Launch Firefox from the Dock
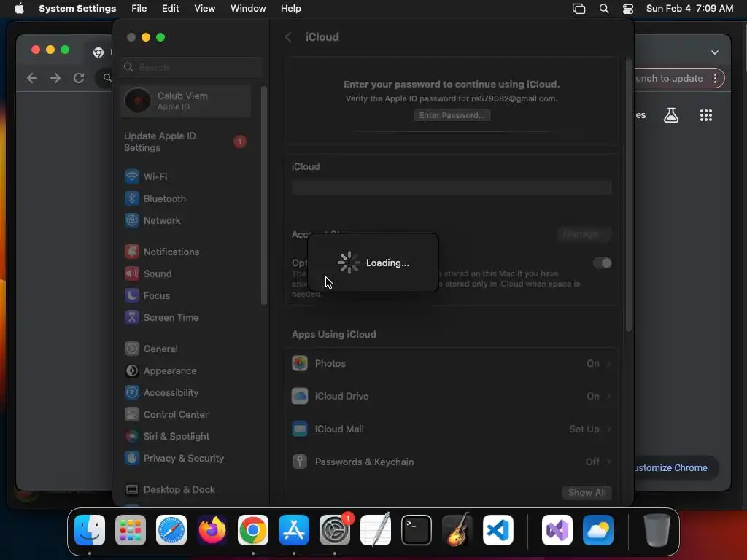The height and width of the screenshot is (560, 747). (212, 530)
